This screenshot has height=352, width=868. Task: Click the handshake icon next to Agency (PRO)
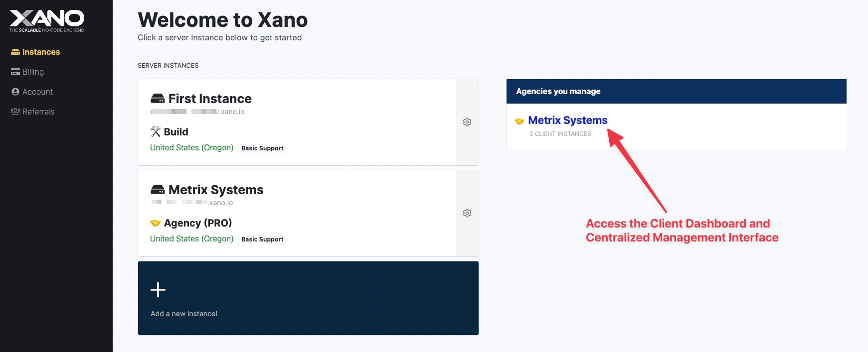156,223
